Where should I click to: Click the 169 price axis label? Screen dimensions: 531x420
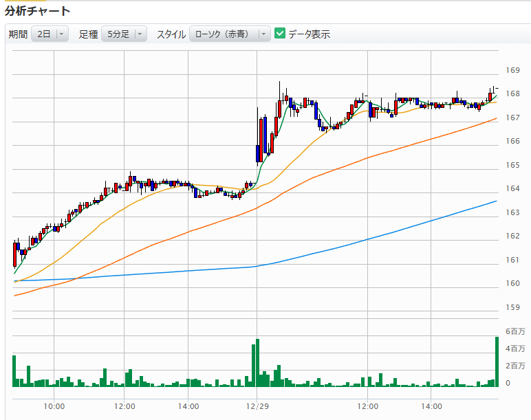(512, 70)
